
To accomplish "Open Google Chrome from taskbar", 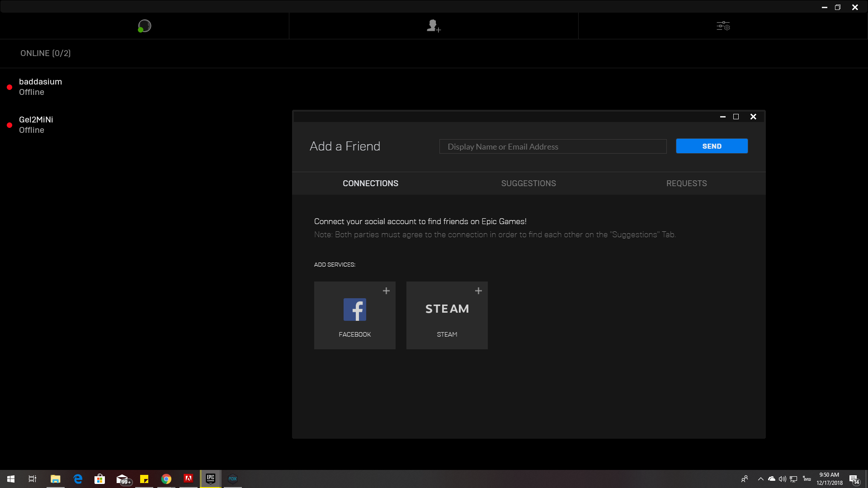I will pyautogui.click(x=166, y=479).
